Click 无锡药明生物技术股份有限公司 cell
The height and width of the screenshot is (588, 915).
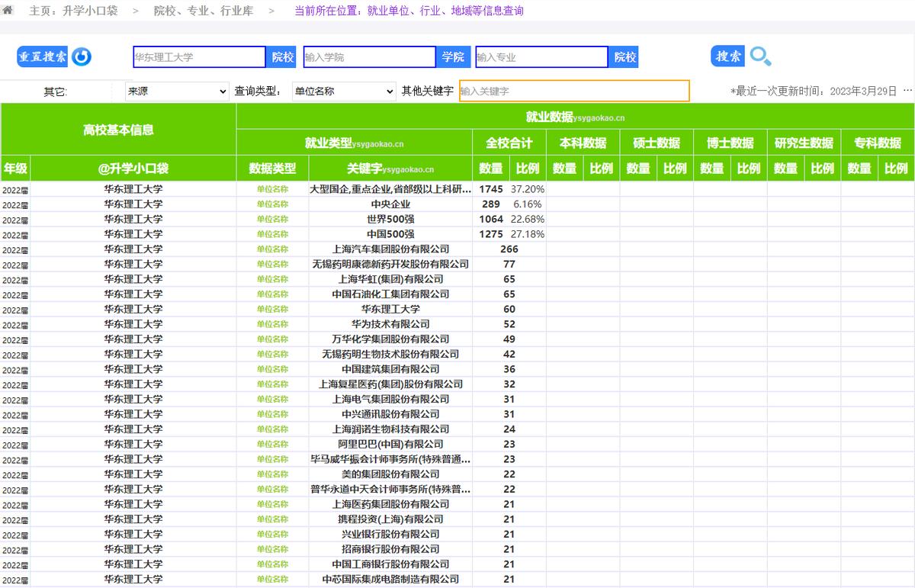[390, 354]
